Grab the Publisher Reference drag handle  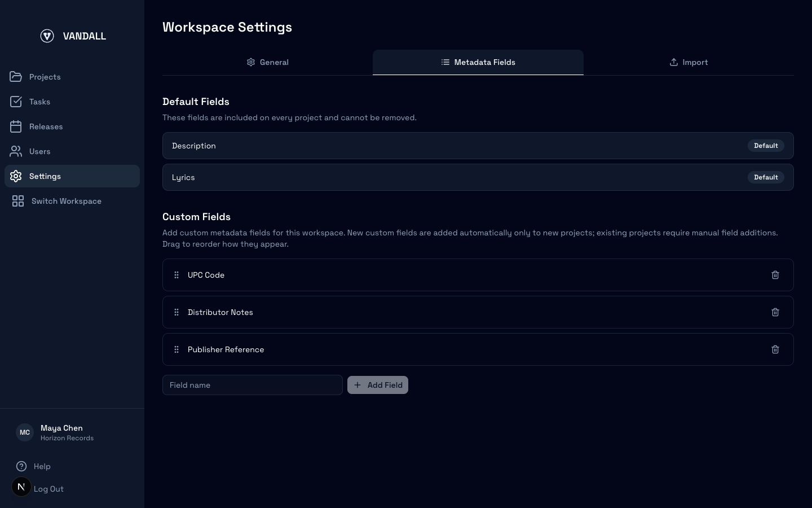[176, 349]
